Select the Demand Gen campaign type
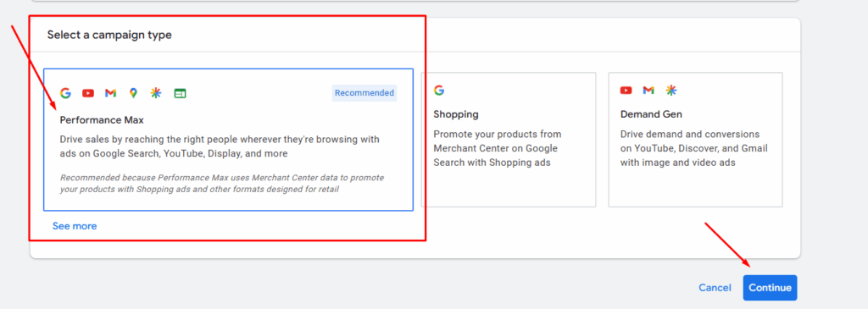This screenshot has width=868, height=309. pos(695,140)
